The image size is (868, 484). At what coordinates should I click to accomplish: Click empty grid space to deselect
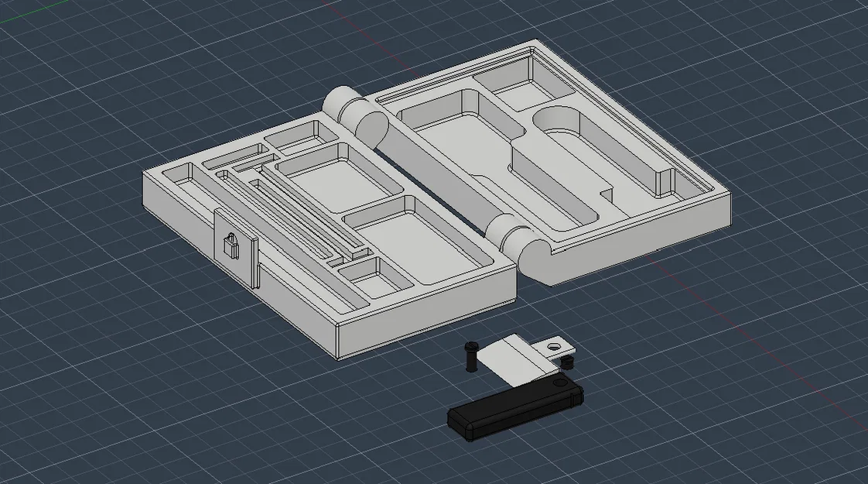tap(166, 388)
